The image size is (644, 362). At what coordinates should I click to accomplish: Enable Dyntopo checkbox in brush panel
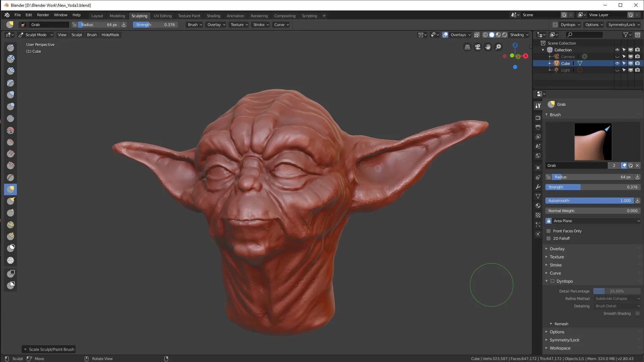(x=553, y=281)
